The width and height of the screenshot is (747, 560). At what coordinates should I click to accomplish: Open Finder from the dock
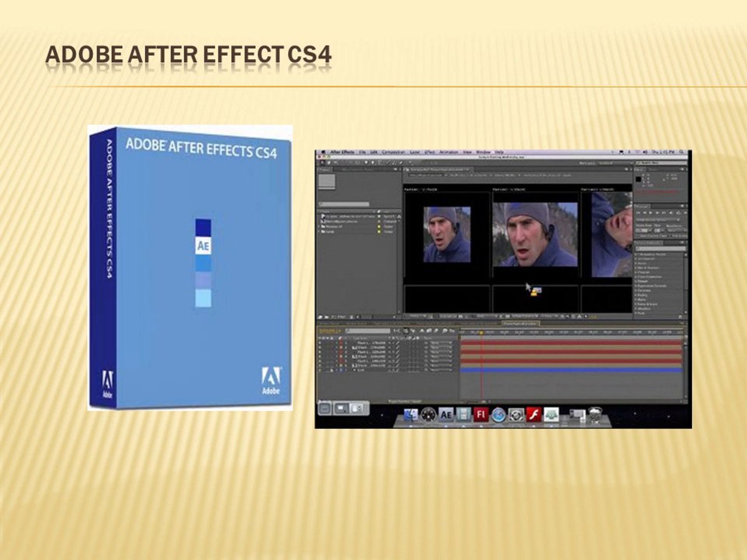point(410,414)
